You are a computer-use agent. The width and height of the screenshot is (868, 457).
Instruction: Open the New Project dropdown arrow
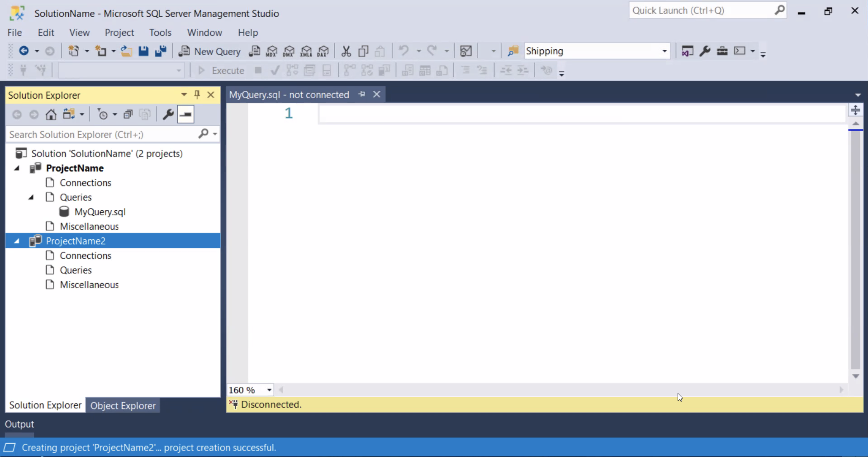coord(87,51)
